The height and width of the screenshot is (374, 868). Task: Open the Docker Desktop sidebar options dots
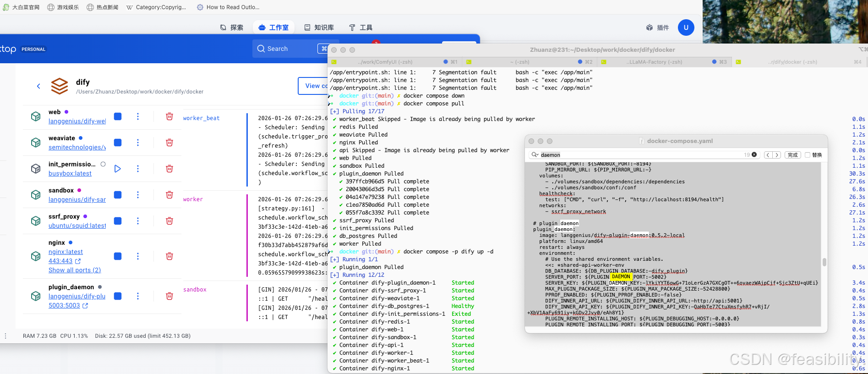[5, 336]
